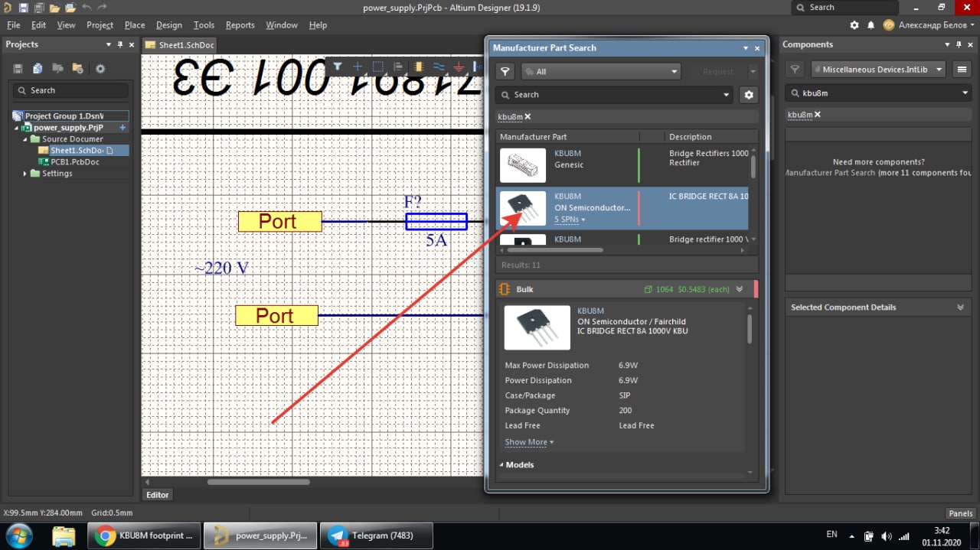The image size is (980, 550).
Task: Click the Save icon in the title bar
Action: pos(23,8)
